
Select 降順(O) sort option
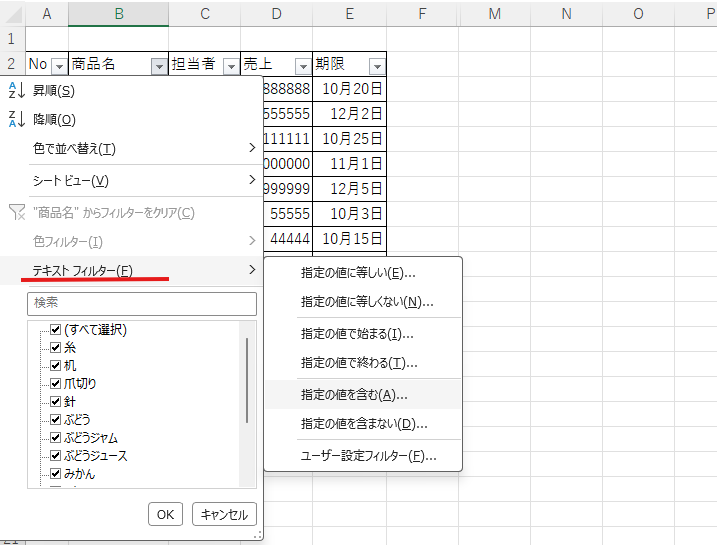pyautogui.click(x=132, y=119)
